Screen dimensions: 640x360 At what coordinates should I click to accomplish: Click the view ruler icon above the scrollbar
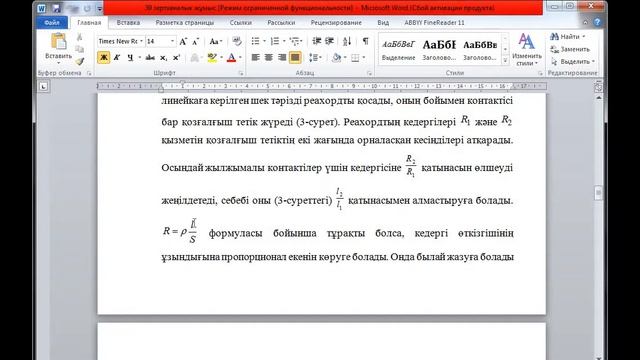tap(598, 87)
